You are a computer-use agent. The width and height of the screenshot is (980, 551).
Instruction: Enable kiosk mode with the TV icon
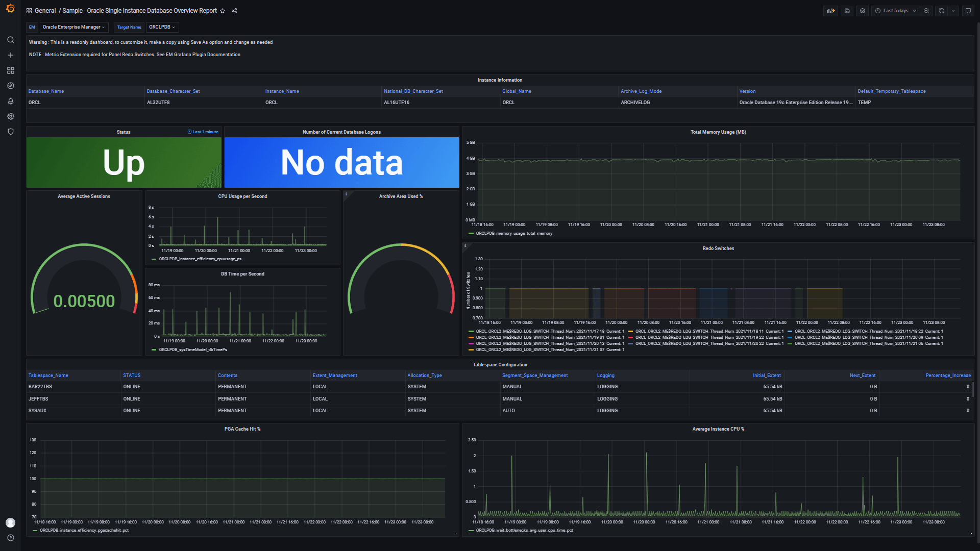pyautogui.click(x=968, y=11)
